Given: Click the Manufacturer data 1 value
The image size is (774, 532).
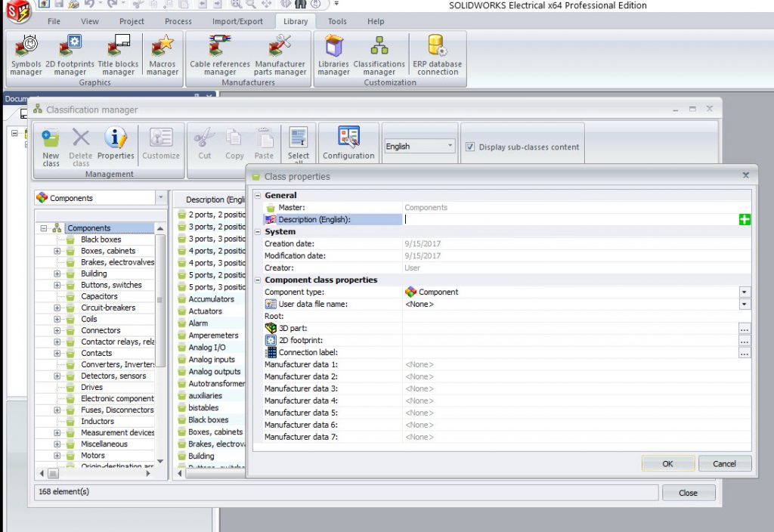Looking at the screenshot, I should point(419,365).
